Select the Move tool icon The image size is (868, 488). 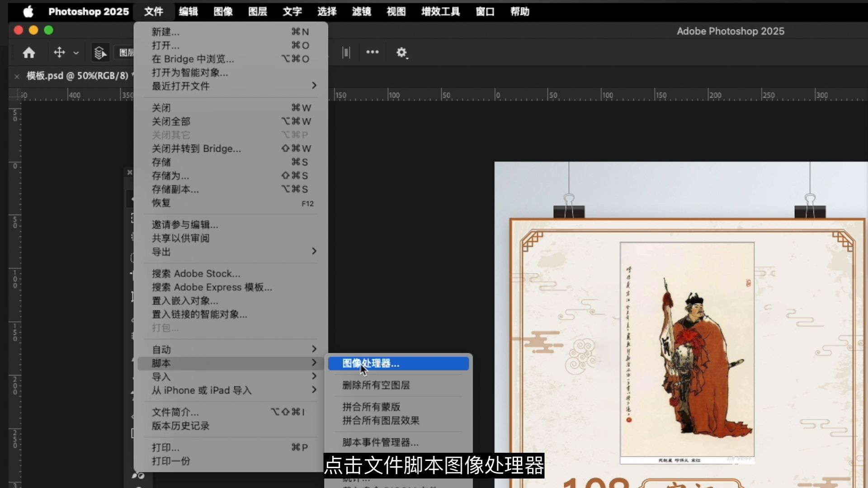(x=59, y=52)
